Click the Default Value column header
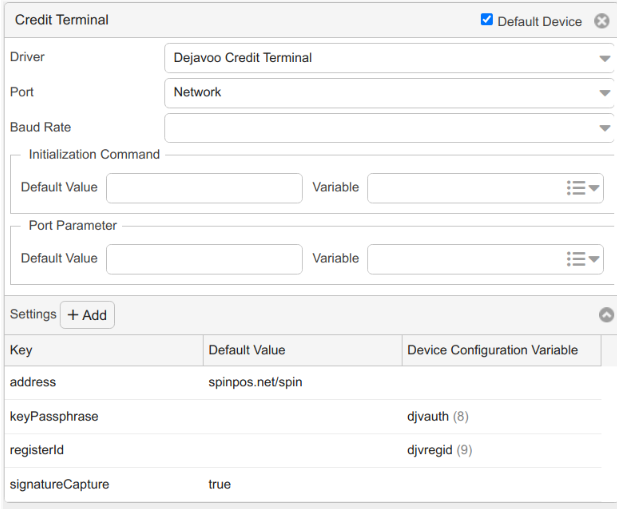This screenshot has width=617, height=509. 303,350
